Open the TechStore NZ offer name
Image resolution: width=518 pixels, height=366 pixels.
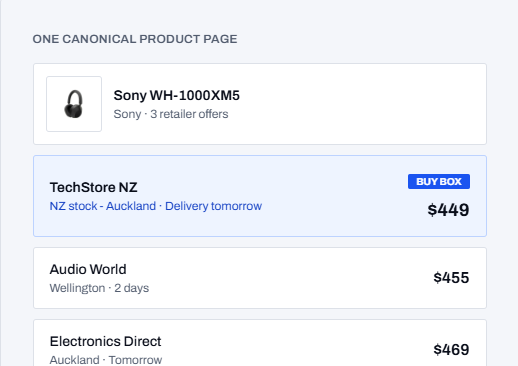[93, 187]
